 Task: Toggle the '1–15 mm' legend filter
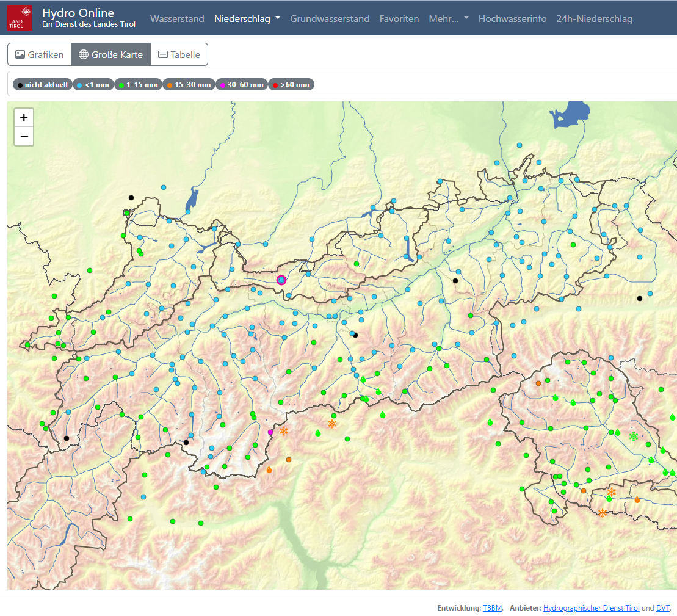coord(138,85)
